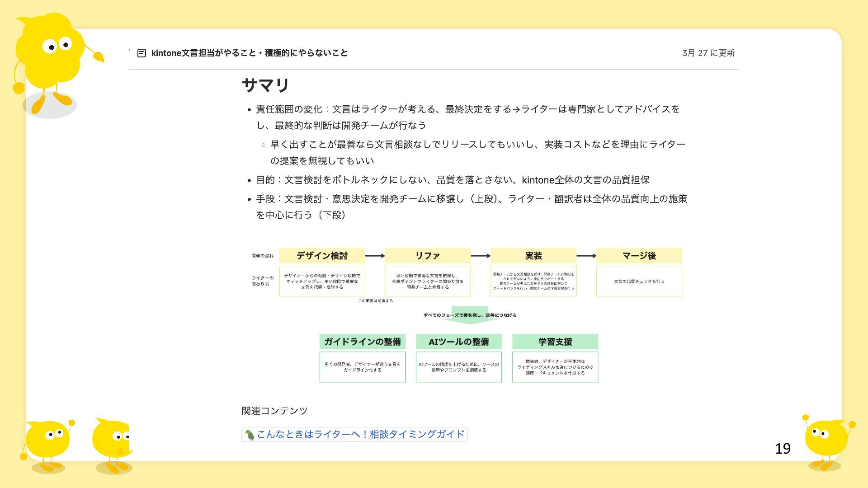Click the 3月 27 に更新 timestamp
The height and width of the screenshot is (488, 868).
coord(708,53)
